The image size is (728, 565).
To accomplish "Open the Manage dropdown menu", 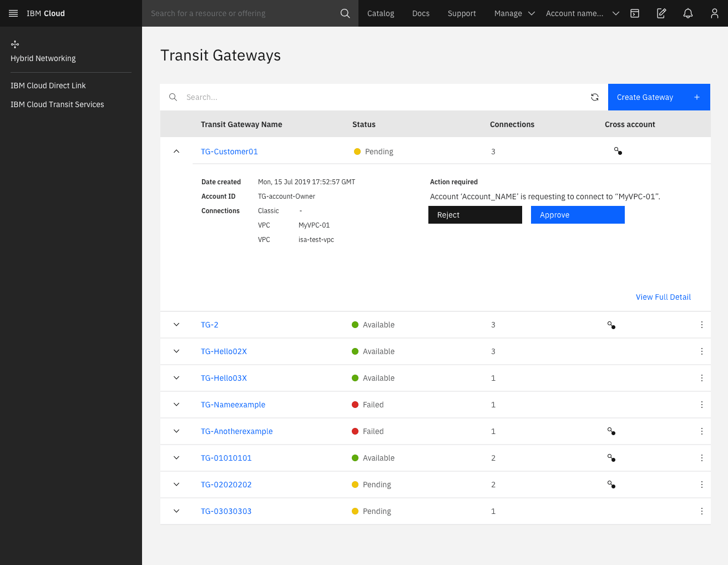I will [514, 13].
